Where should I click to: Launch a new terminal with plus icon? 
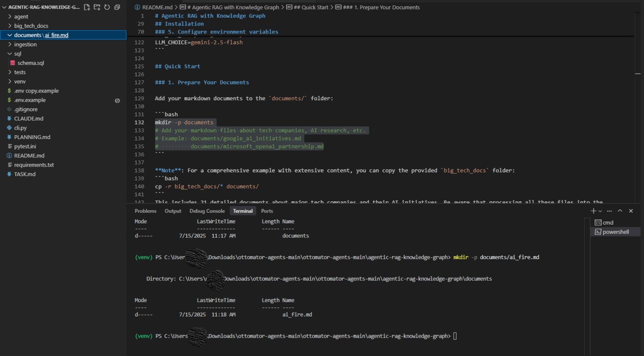593,211
